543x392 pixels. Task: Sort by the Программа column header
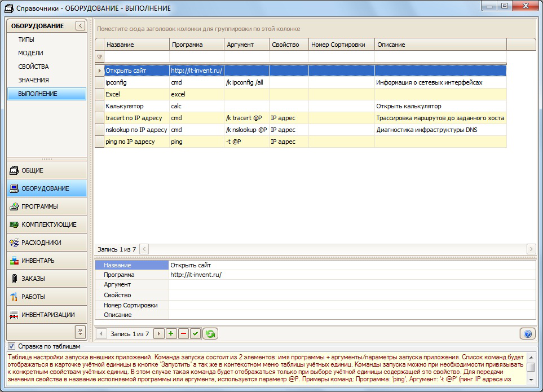(x=196, y=45)
